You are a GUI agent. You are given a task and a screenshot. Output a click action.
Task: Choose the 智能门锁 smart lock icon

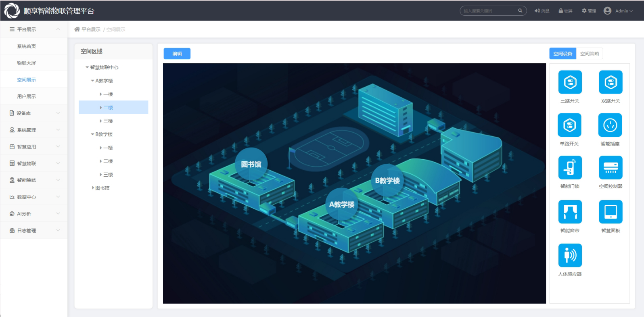point(570,167)
